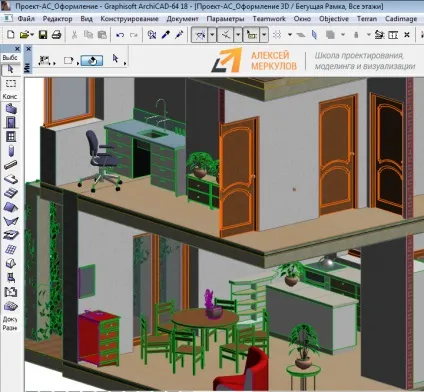Select the Roof tool

pos(11,207)
